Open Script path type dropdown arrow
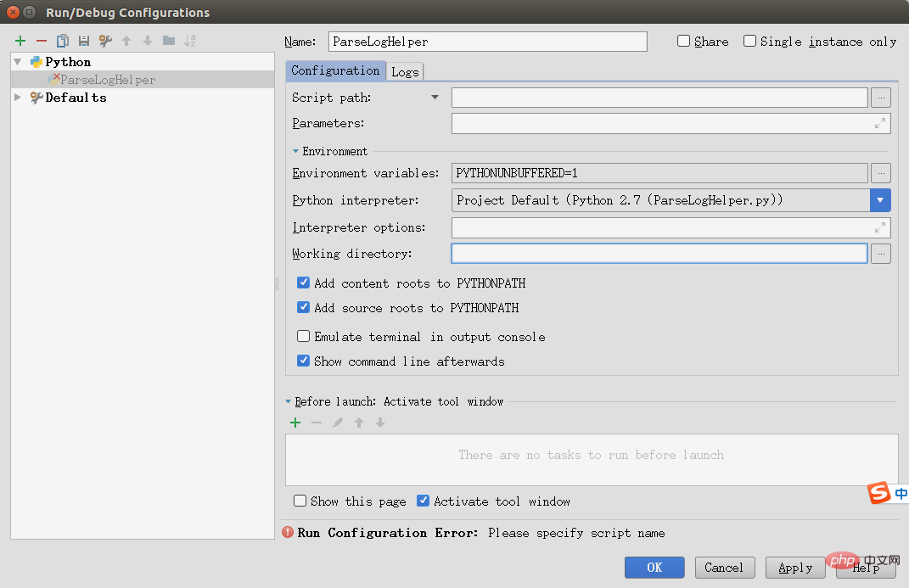909x588 pixels. 435,98
